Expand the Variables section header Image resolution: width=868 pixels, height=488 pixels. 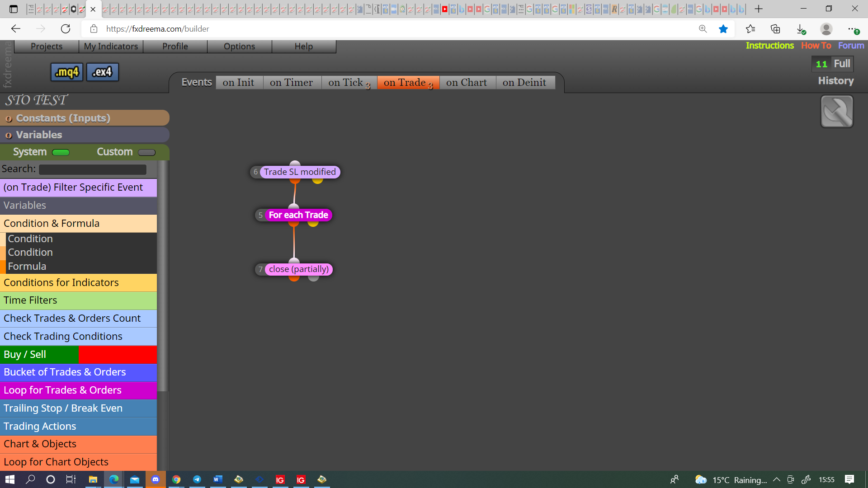(85, 135)
